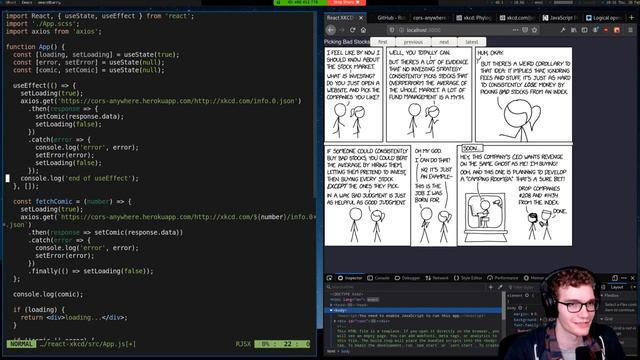Click the red Stop Share button atop screen
The width and height of the screenshot is (640, 360).
pos(347,2)
